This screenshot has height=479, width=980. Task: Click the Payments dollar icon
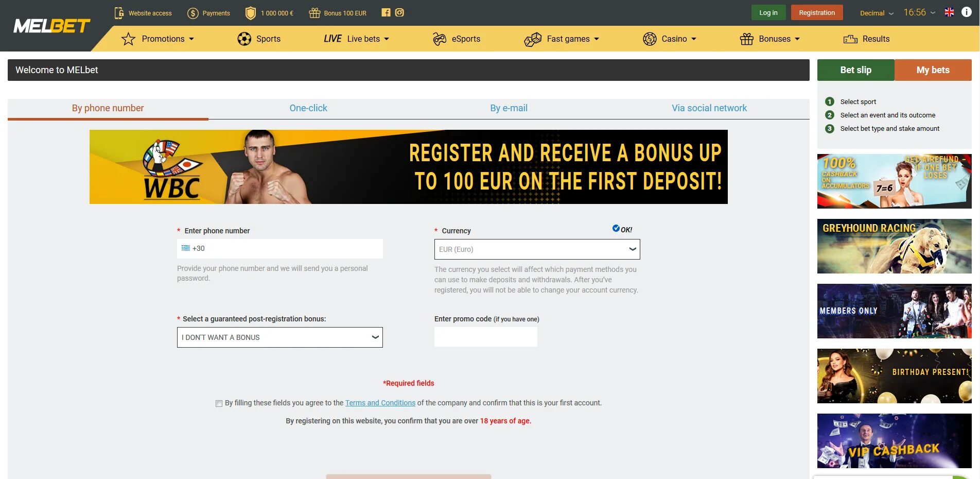(193, 13)
